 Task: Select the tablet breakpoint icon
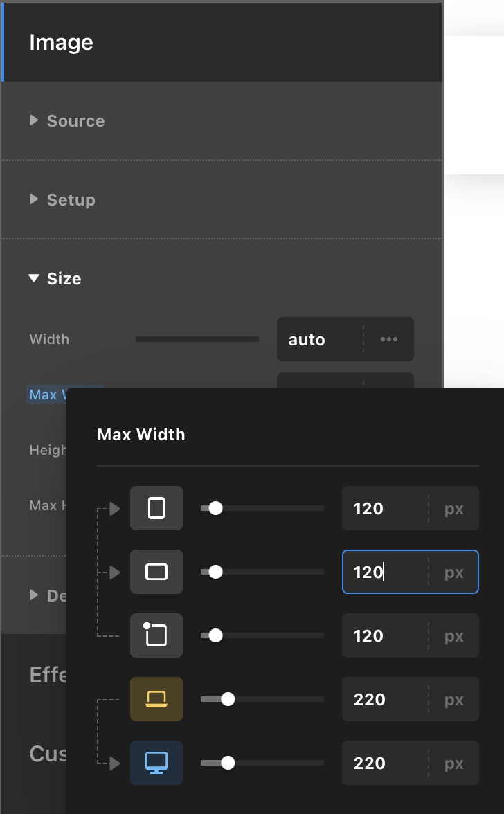point(156,635)
